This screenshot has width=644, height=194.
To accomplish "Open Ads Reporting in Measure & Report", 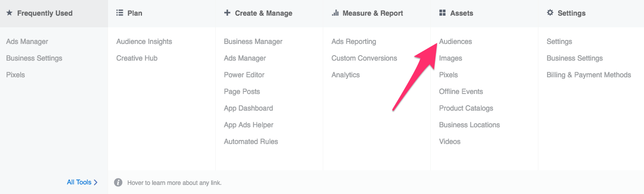I will click(354, 41).
